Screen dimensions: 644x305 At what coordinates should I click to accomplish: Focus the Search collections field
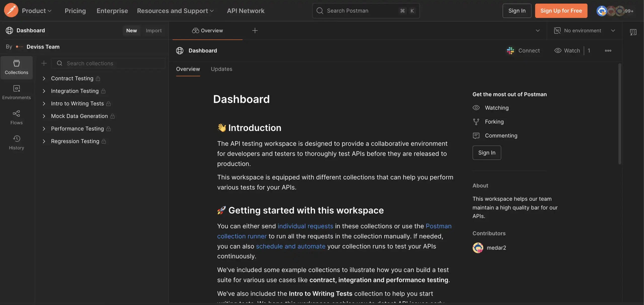108,63
